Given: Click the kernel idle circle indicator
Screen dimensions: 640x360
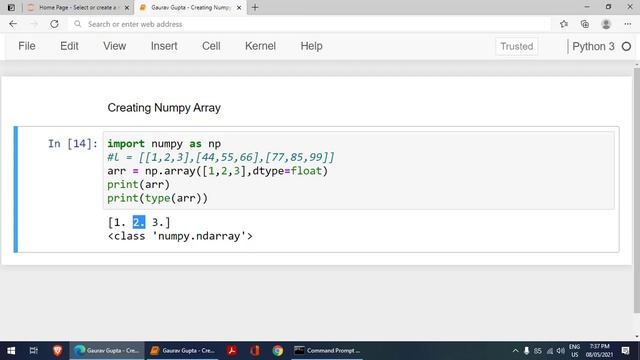Looking at the screenshot, I should [626, 47].
